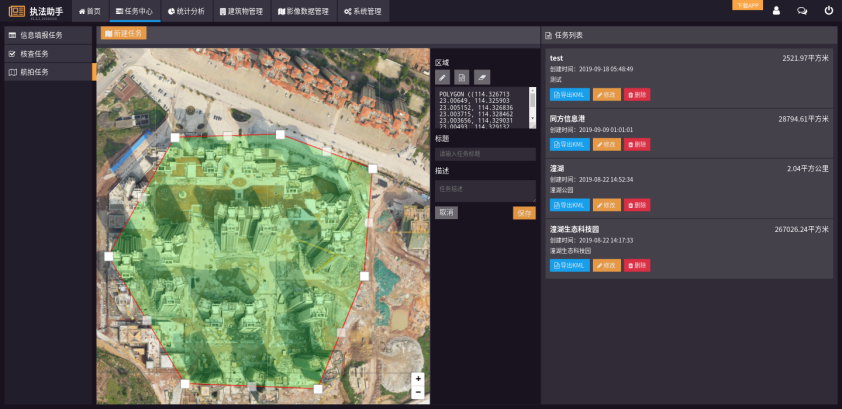
Task: Select 航拍任务 in the sidebar
Action: pyautogui.click(x=34, y=72)
